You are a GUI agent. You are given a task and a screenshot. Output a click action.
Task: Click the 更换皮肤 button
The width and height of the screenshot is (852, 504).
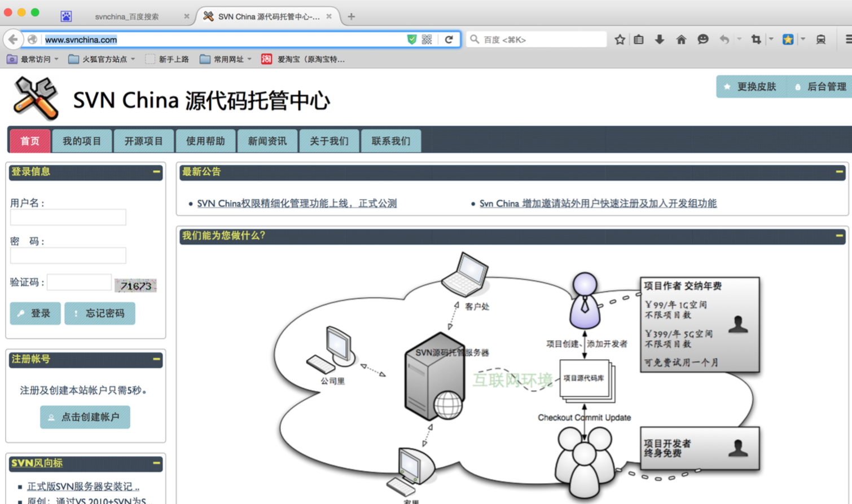click(752, 87)
